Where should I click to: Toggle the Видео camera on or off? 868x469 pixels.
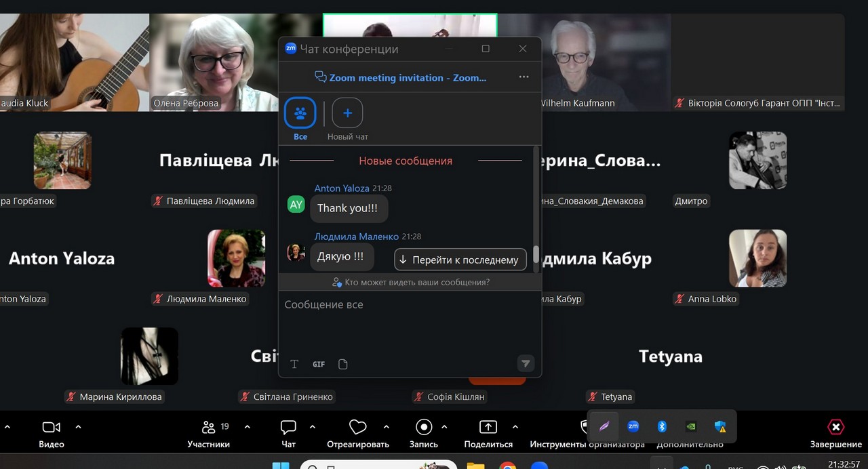[x=51, y=428]
